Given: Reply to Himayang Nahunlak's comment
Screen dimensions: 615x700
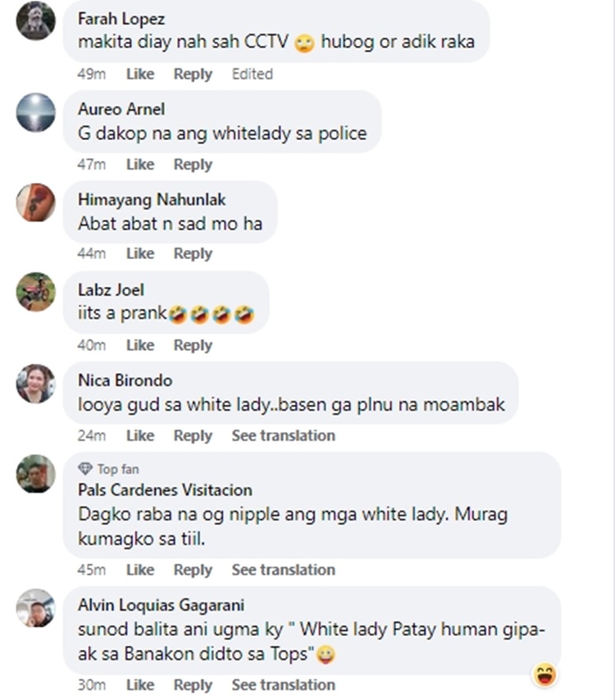Looking at the screenshot, I should click(x=193, y=253).
